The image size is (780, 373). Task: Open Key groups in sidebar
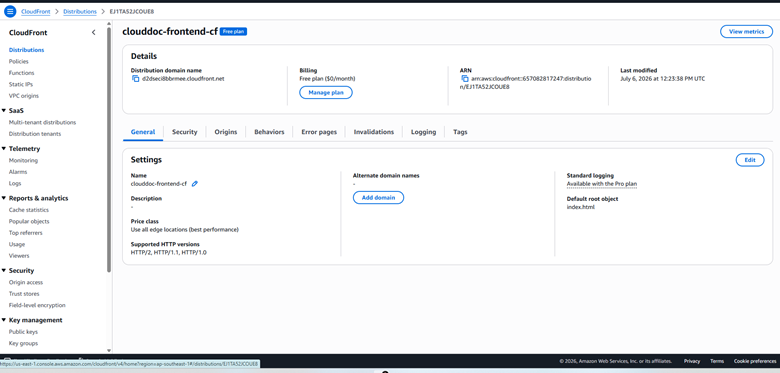[x=23, y=343]
